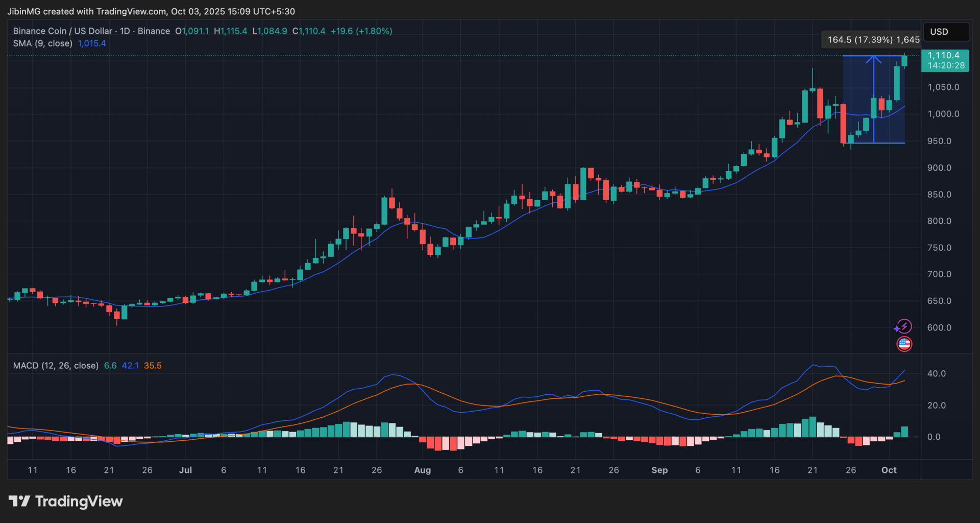The height and width of the screenshot is (523, 980).
Task: Click the low value "L1,084.9"
Action: coord(269,31)
